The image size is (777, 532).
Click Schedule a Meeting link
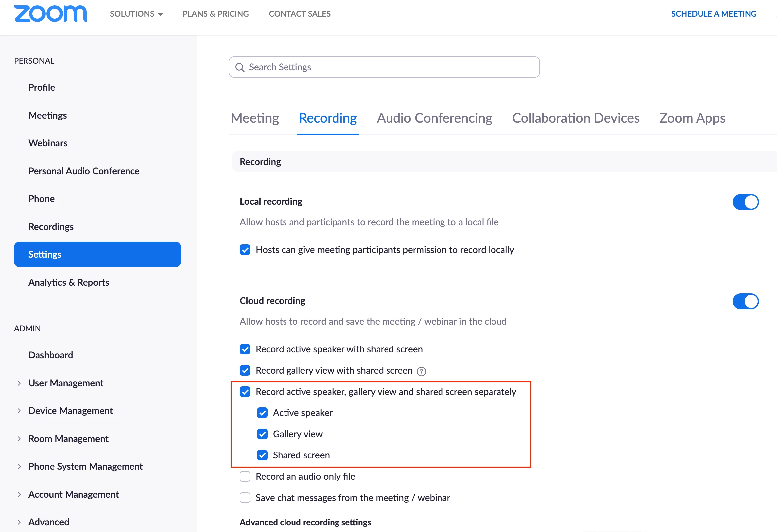(713, 14)
